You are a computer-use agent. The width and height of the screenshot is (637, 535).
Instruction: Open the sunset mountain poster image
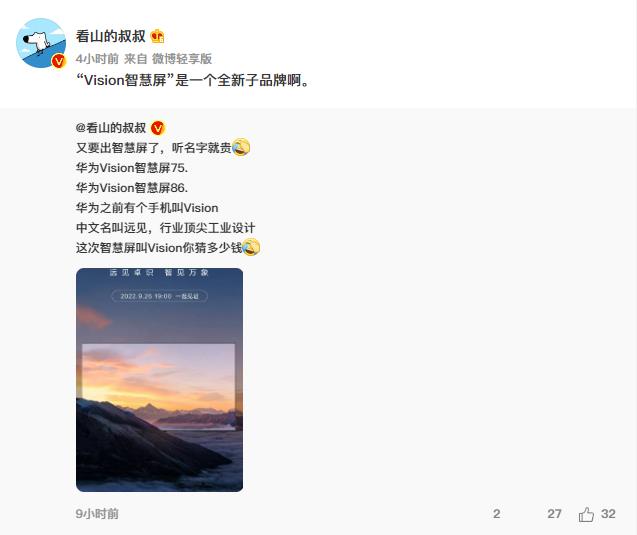click(x=159, y=380)
